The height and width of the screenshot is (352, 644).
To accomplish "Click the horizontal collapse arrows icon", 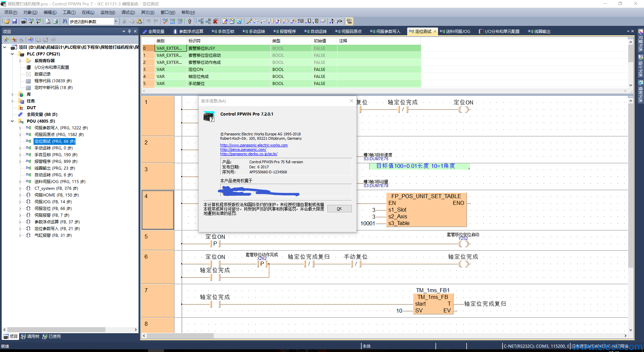I will point(339,21).
